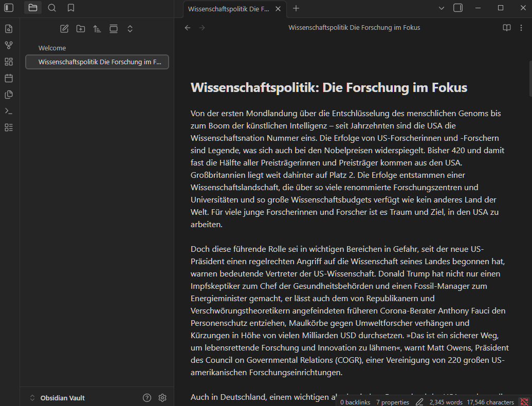The width and height of the screenshot is (532, 406).
Task: Open the command palette icon
Action: tap(9, 111)
